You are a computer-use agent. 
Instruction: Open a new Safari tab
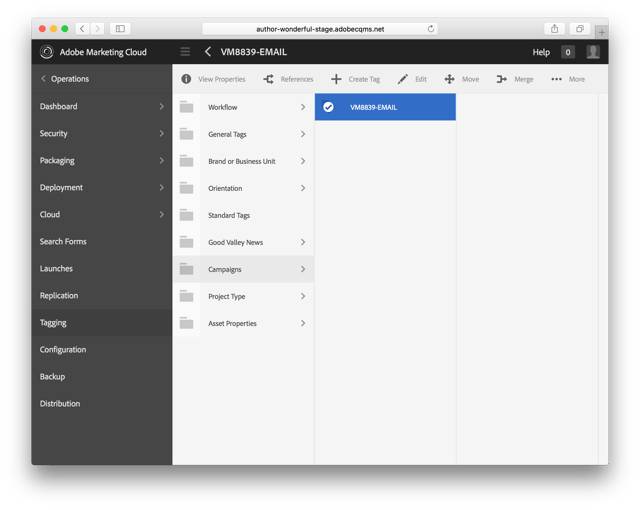point(602,32)
